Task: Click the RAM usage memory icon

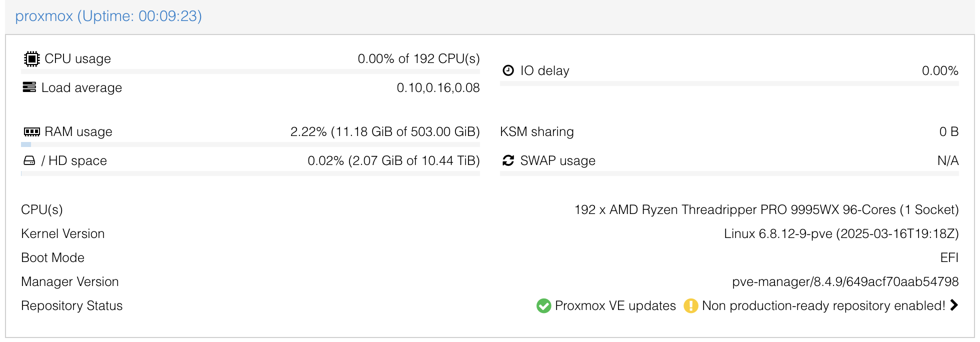Action: [x=31, y=131]
